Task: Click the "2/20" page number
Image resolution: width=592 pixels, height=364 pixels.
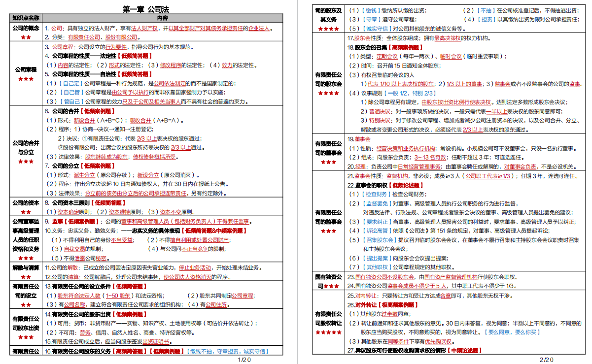Action: click(x=547, y=360)
